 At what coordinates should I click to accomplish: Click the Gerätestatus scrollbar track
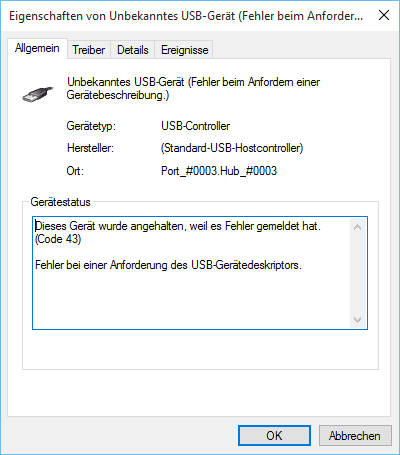[358, 274]
